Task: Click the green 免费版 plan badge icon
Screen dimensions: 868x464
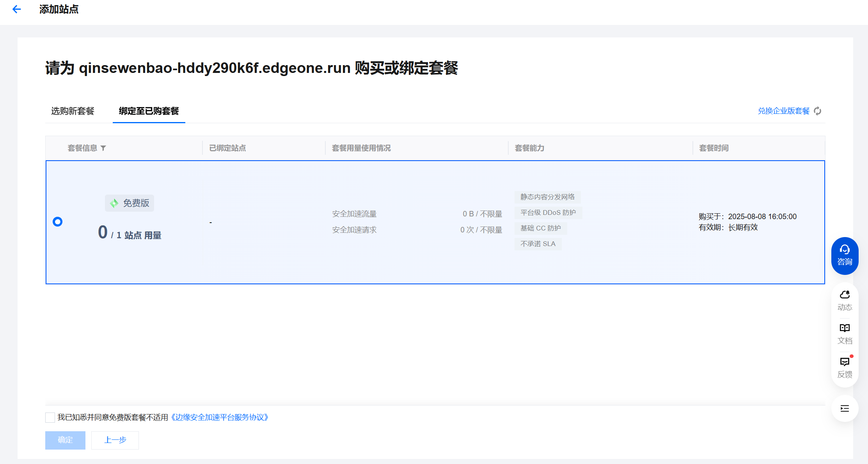Action: point(114,203)
